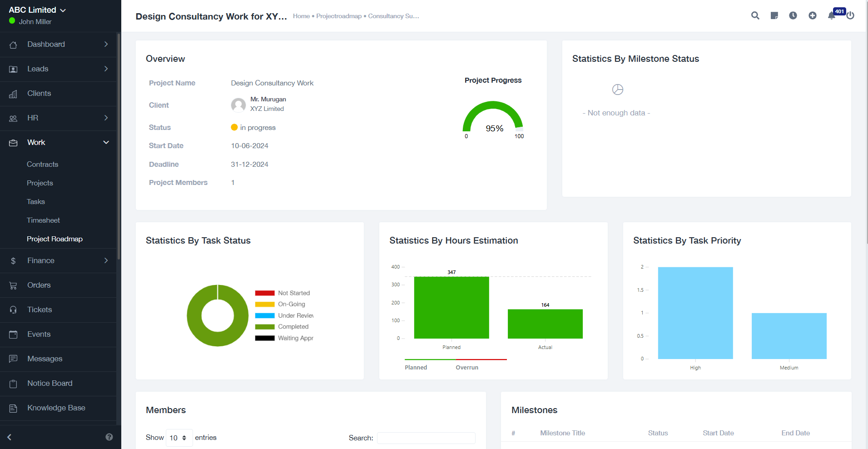Viewport: 868px width, 449px height.
Task: Select Tasks under the Work menu
Action: point(36,202)
